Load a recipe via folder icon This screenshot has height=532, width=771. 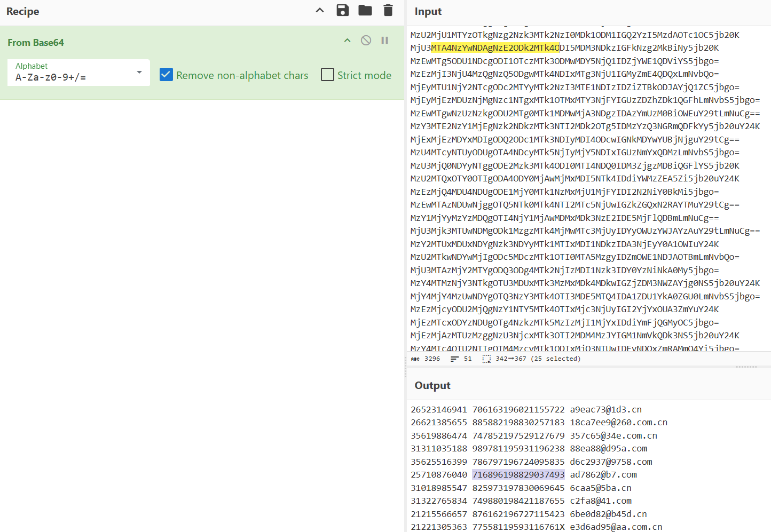point(365,10)
